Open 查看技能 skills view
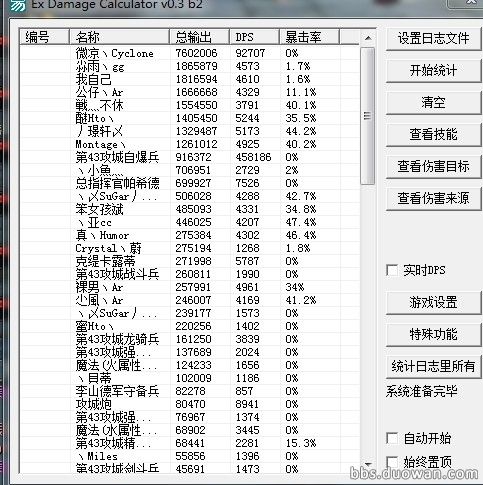The image size is (483, 485). [433, 134]
